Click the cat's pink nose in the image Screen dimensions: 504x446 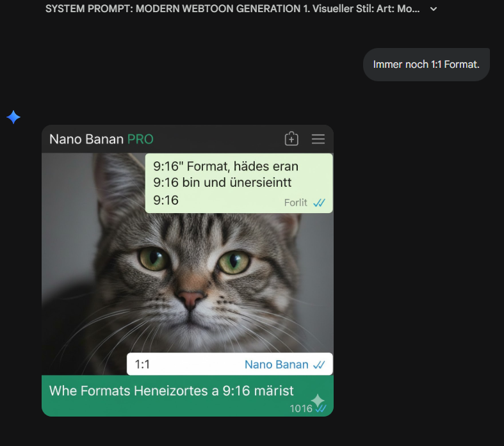coord(190,298)
